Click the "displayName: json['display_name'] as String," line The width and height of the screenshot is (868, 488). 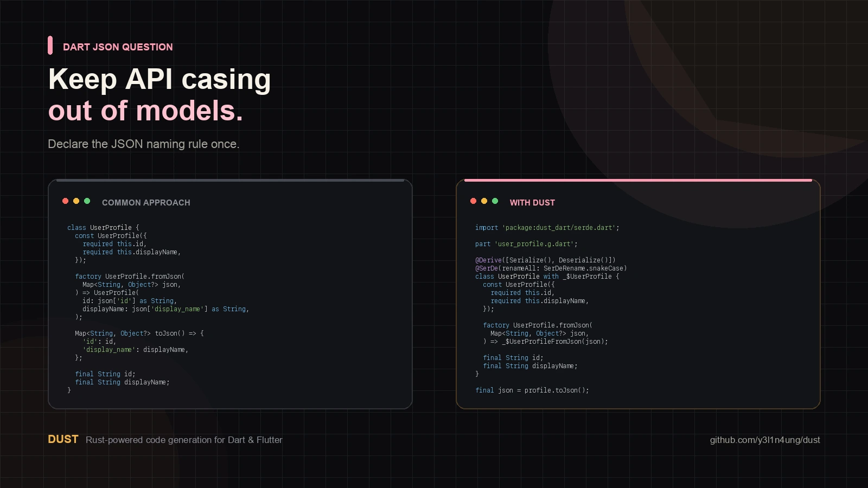tap(166, 309)
